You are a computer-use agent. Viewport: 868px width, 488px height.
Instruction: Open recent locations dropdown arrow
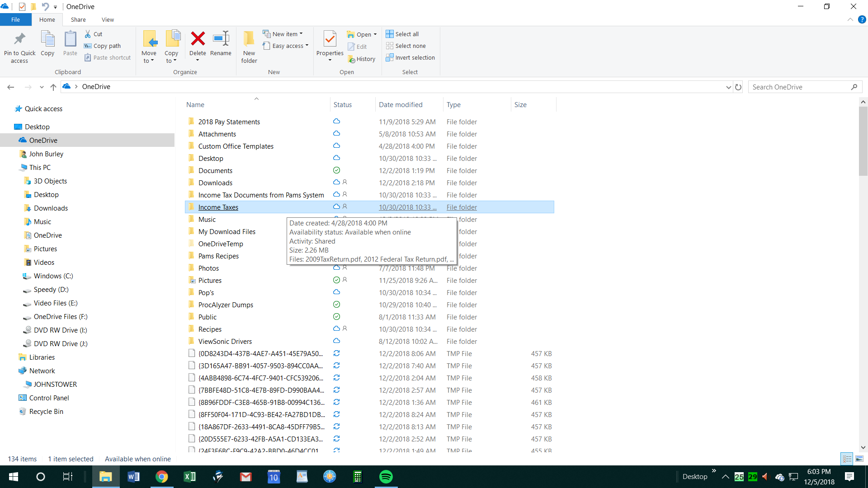(42, 87)
